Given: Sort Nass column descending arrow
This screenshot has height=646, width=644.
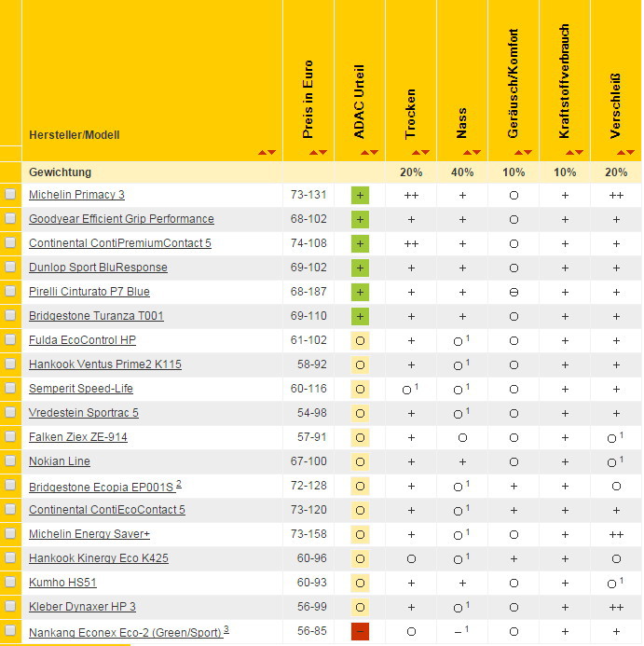Looking at the screenshot, I should (x=477, y=153).
